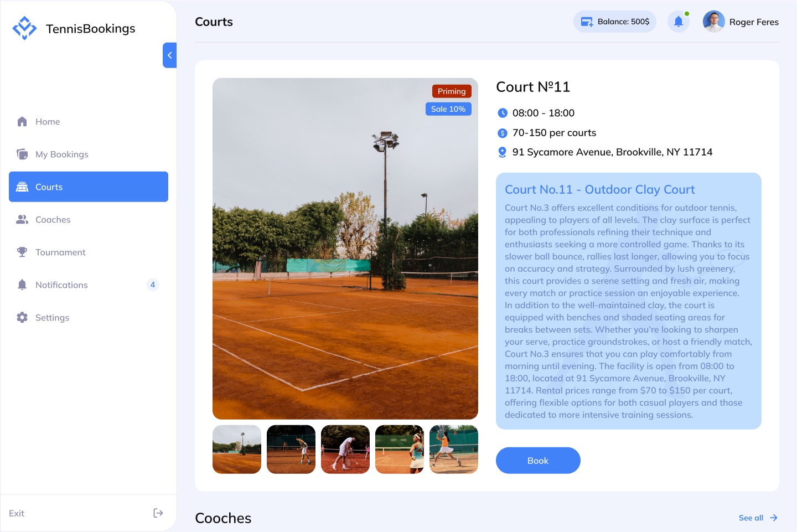The image size is (797, 532).
Task: Click the TennisBookings logo icon
Action: pyautogui.click(x=24, y=28)
